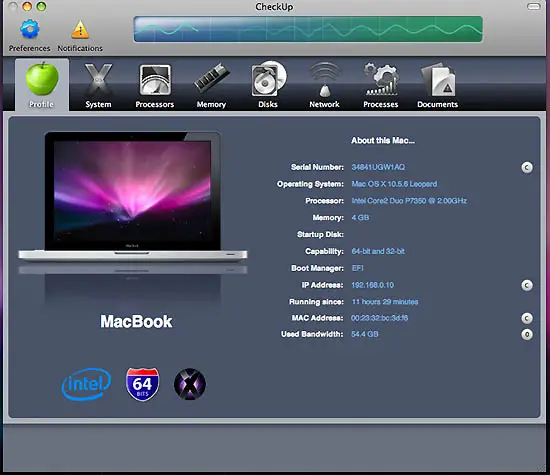Viewport: 550px width, 475px height.
Task: Click the Startup Disk label
Action: [320, 235]
